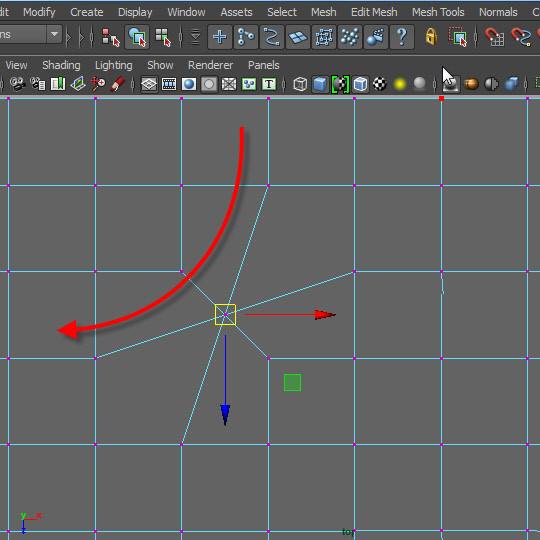Open the Edit Mesh menu
This screenshot has width=540, height=540.
click(x=374, y=12)
